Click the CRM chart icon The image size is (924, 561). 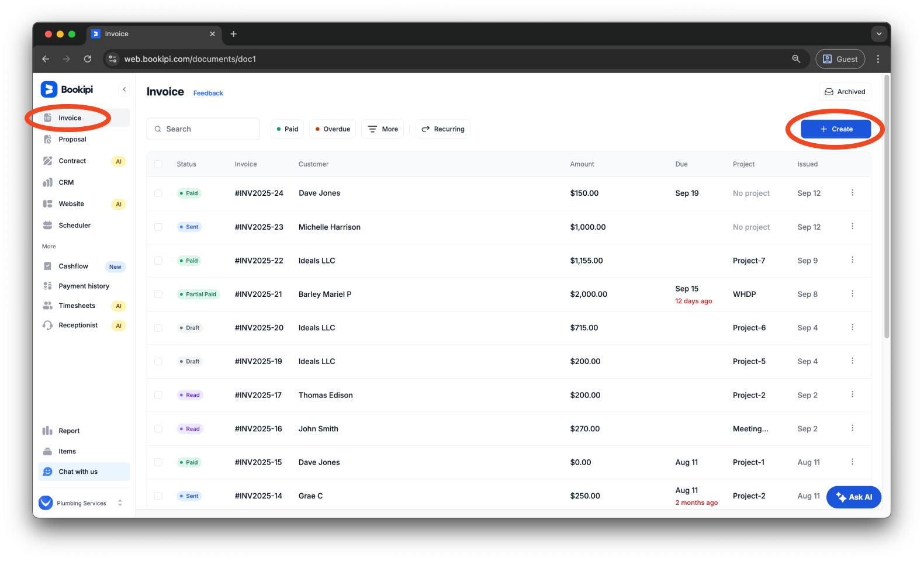pyautogui.click(x=48, y=182)
